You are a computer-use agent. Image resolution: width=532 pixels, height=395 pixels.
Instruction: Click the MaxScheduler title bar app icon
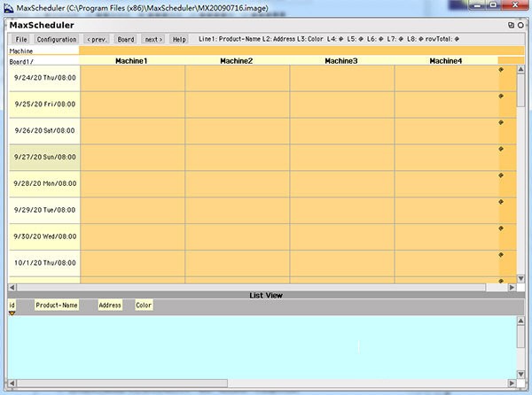(x=9, y=9)
